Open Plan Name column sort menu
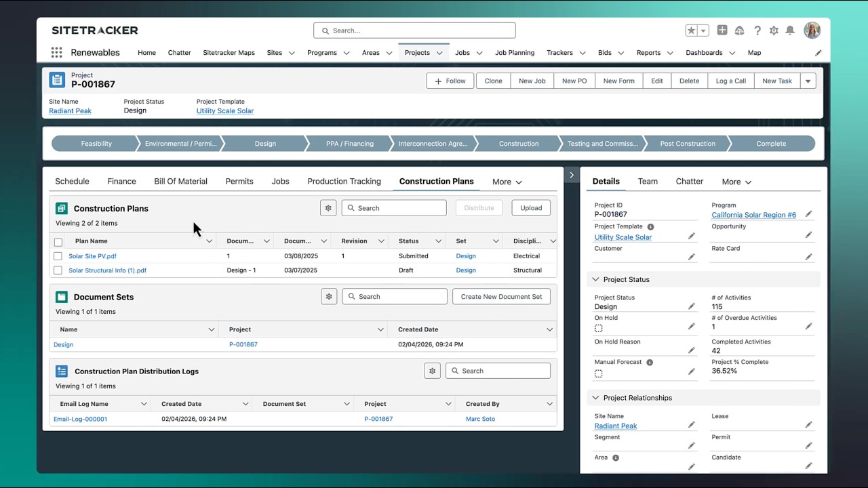Screen dimensions: 868x488 [209, 241]
